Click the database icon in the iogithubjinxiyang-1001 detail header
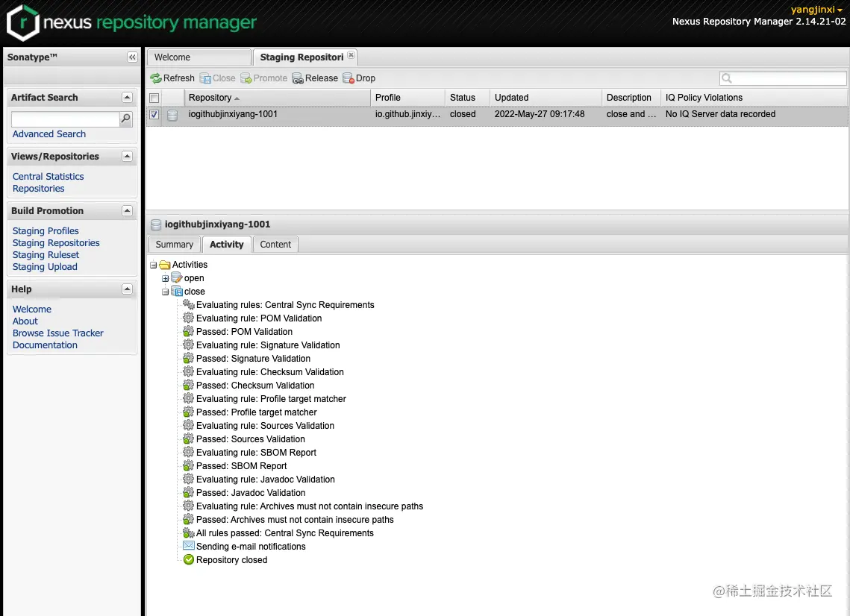 point(156,224)
